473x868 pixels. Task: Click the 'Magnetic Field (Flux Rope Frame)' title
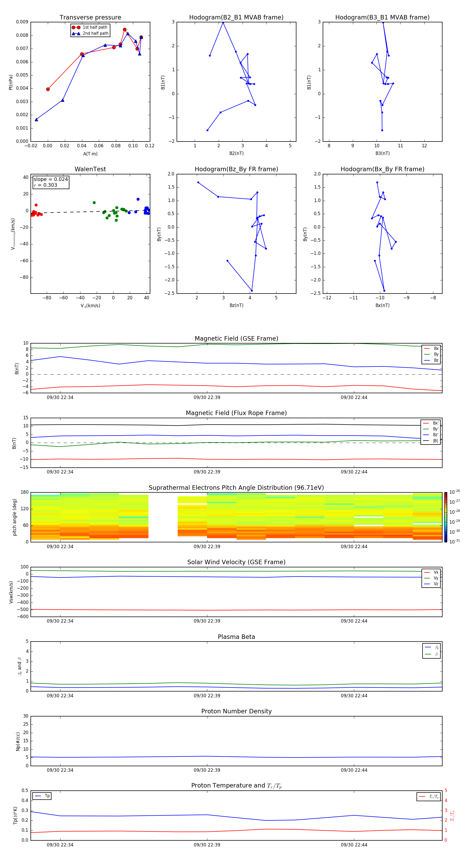tap(236, 413)
